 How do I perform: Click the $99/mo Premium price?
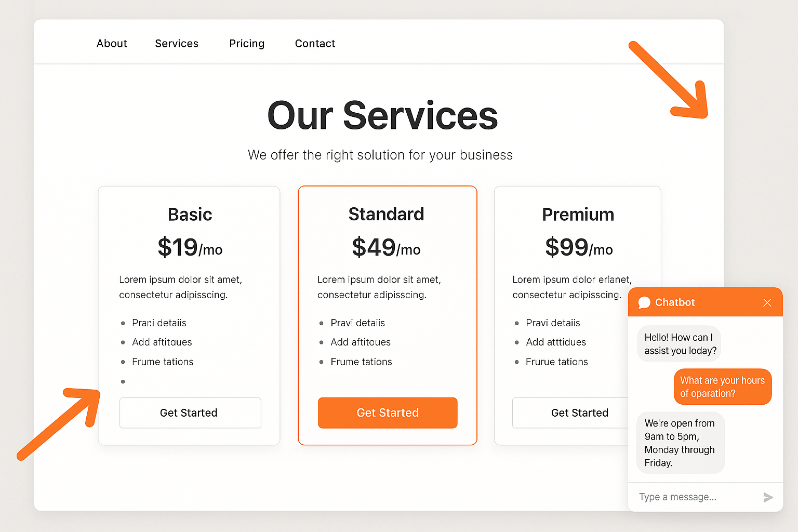click(579, 247)
